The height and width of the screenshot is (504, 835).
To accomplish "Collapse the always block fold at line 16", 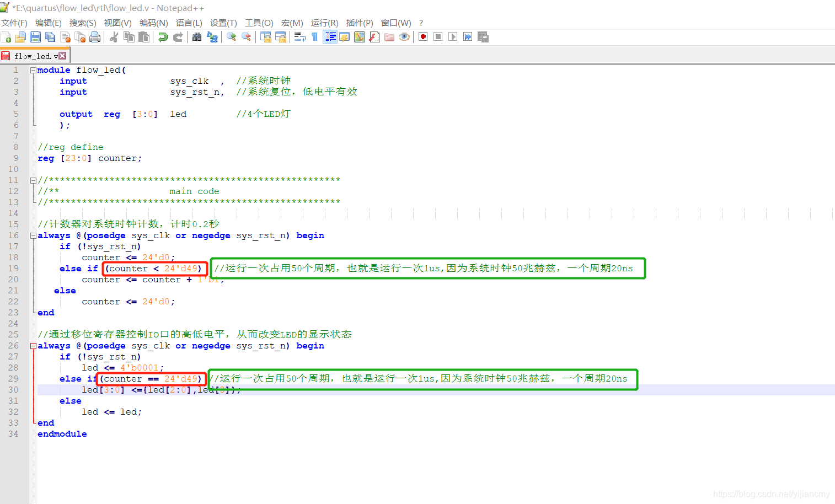I will (x=33, y=235).
